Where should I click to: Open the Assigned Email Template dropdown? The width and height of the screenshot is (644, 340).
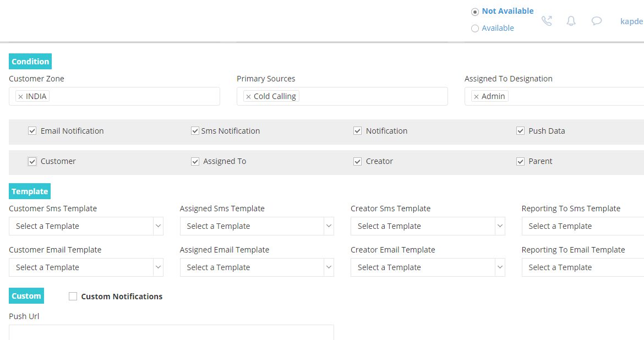pos(256,267)
